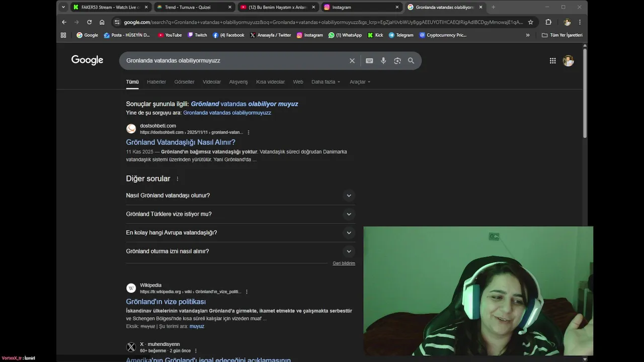The height and width of the screenshot is (362, 644).
Task: Open the Google account avatar
Action: pos(568,61)
